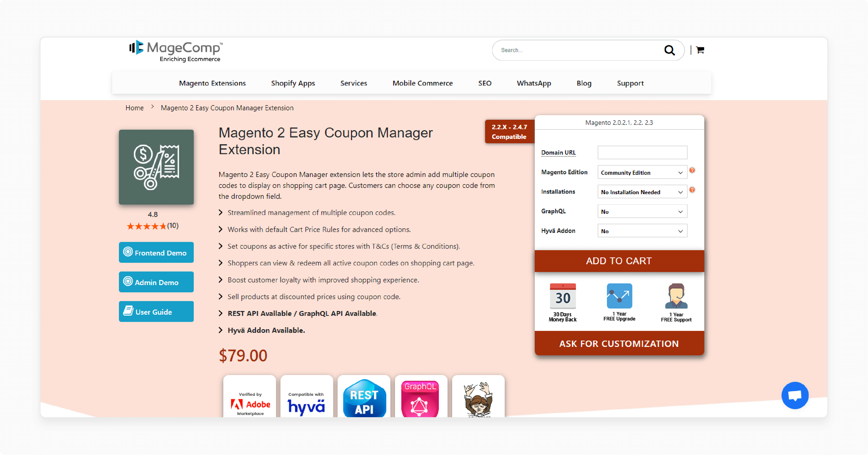Screen dimensions: 868x455
Task: Open the SEO menu item
Action: (x=485, y=83)
